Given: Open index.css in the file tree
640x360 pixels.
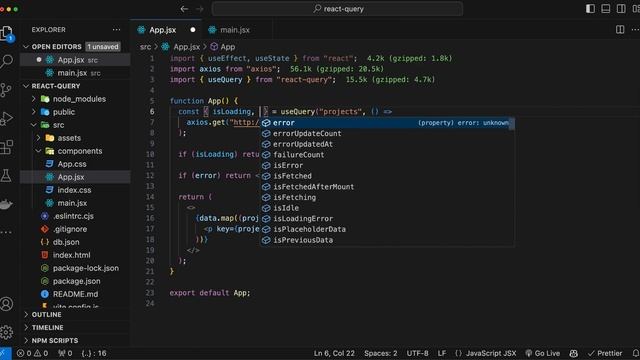Looking at the screenshot, I should pos(74,190).
